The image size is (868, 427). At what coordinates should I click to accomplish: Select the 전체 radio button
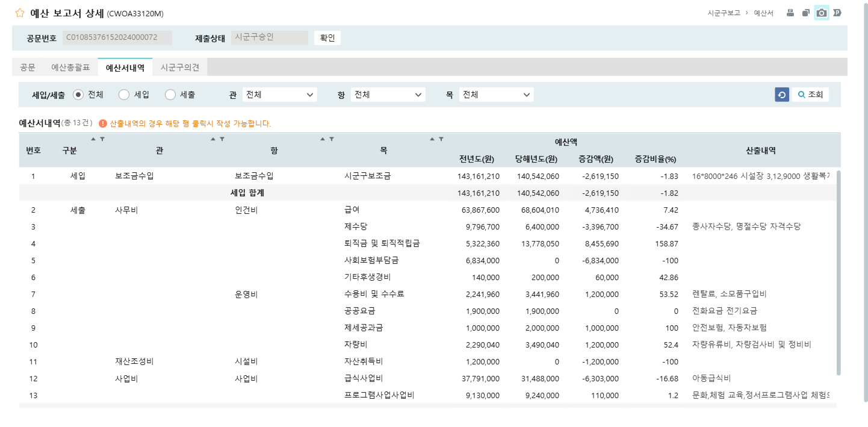(x=78, y=95)
